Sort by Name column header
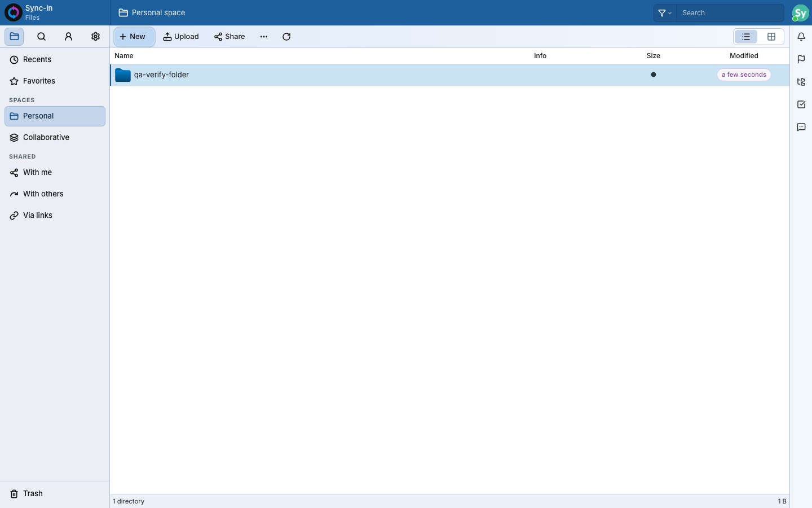Image resolution: width=812 pixels, height=508 pixels. pos(124,56)
